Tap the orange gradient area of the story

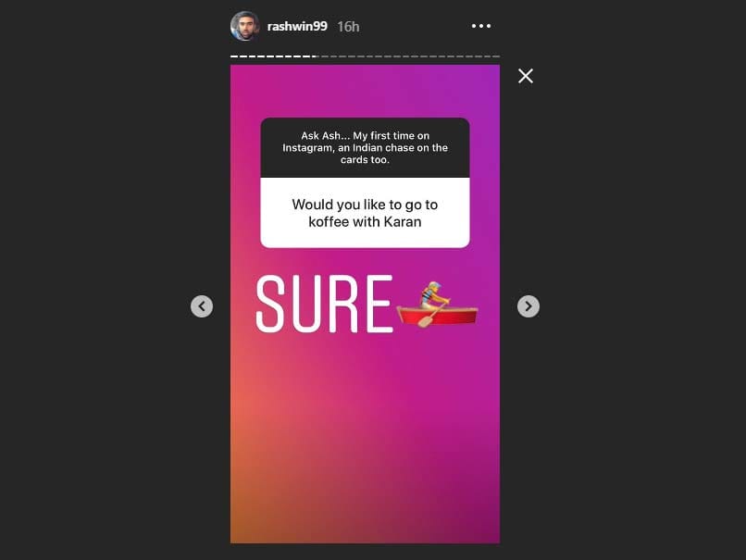(267, 452)
